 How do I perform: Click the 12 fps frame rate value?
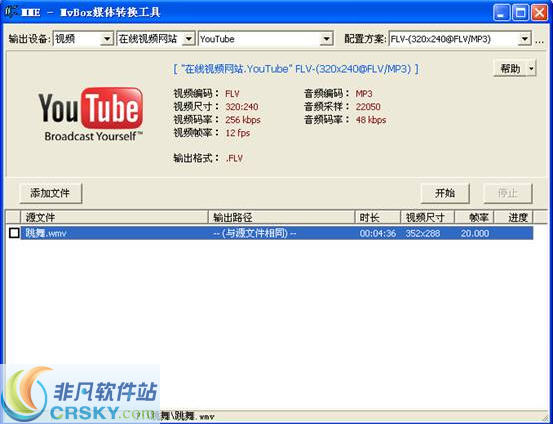pos(237,133)
